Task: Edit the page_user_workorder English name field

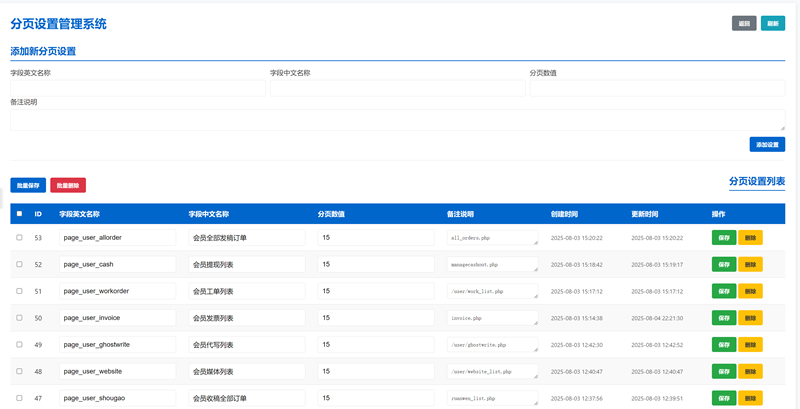Action: pos(117,291)
